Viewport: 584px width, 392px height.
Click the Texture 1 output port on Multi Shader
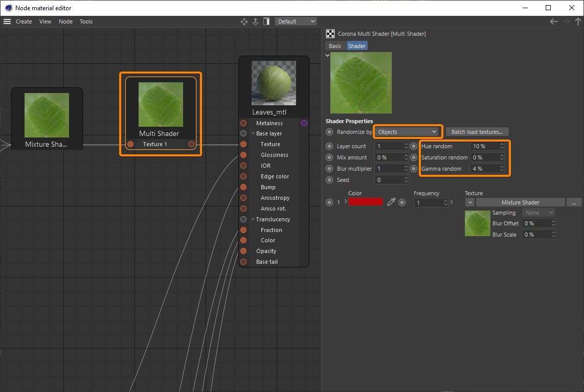coord(191,144)
